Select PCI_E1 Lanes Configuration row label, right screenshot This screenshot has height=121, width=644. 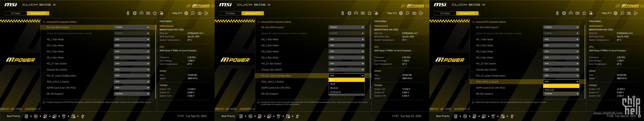[x=491, y=76]
